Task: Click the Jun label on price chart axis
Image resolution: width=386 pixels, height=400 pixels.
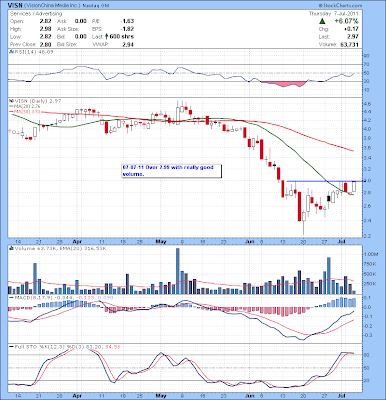Action: pos(249,241)
